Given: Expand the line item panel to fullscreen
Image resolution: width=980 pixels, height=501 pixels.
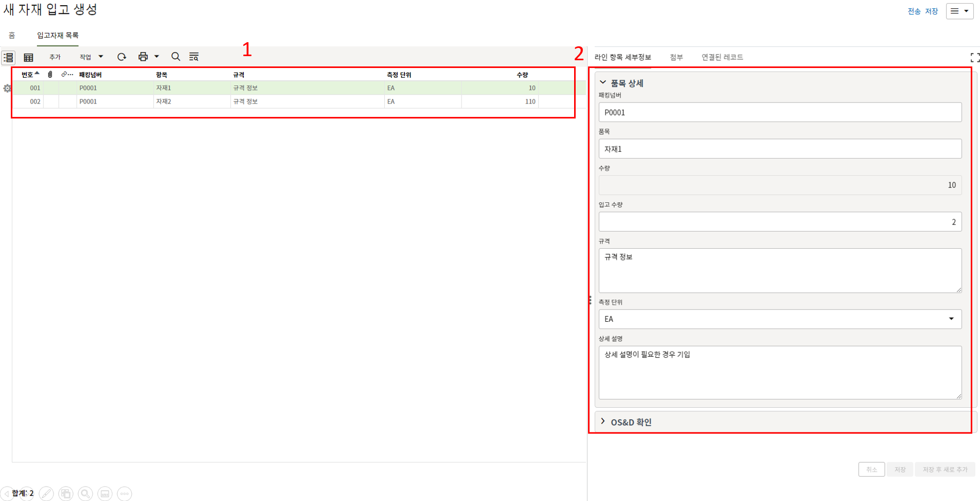Looking at the screenshot, I should coord(974,57).
